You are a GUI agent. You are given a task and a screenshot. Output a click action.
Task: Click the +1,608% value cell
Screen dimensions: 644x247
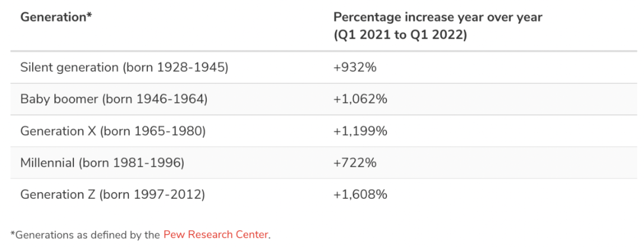[x=360, y=194]
